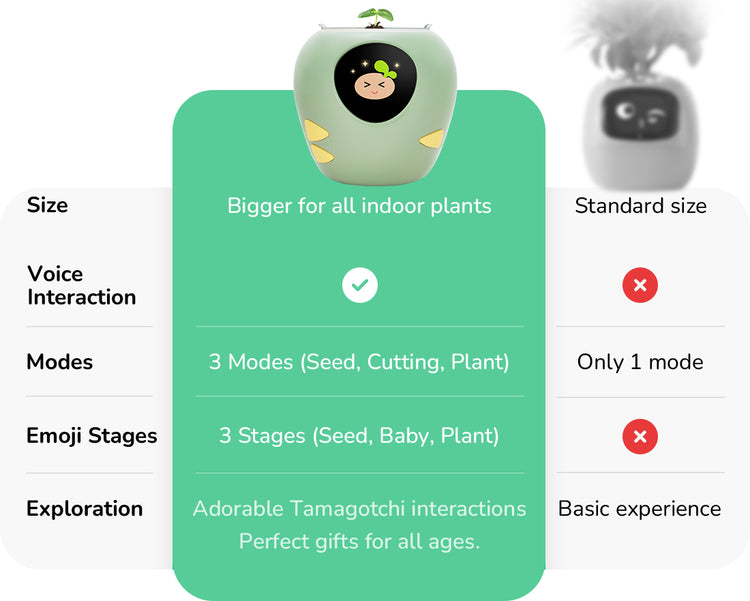Select the Voice Interaction row label
Image resolution: width=750 pixels, height=601 pixels.
pyautogui.click(x=81, y=285)
